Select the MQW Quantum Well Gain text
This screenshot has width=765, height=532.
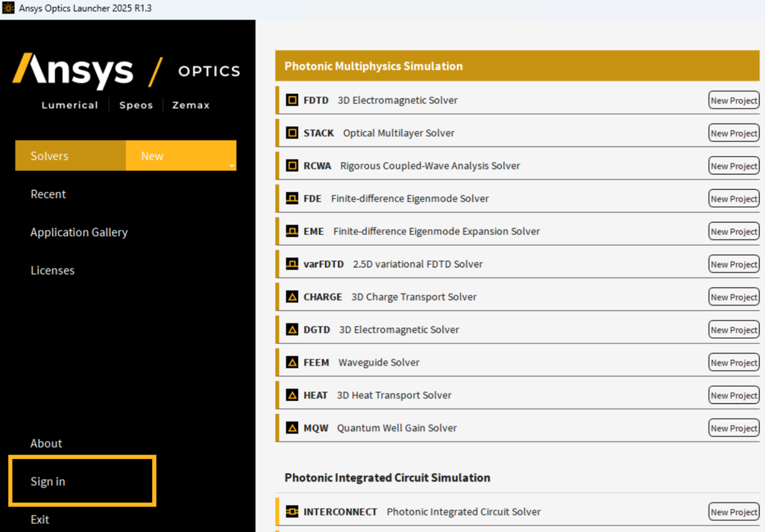(380, 427)
